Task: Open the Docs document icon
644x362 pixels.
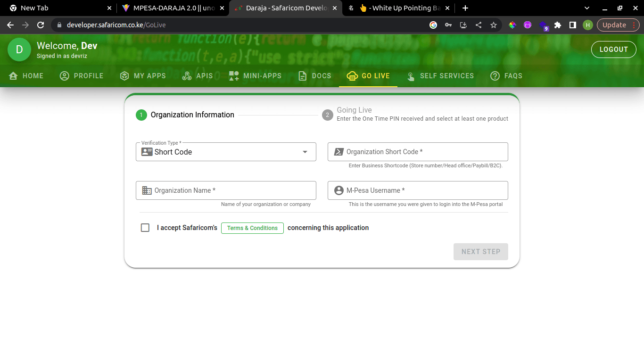Action: point(303,76)
